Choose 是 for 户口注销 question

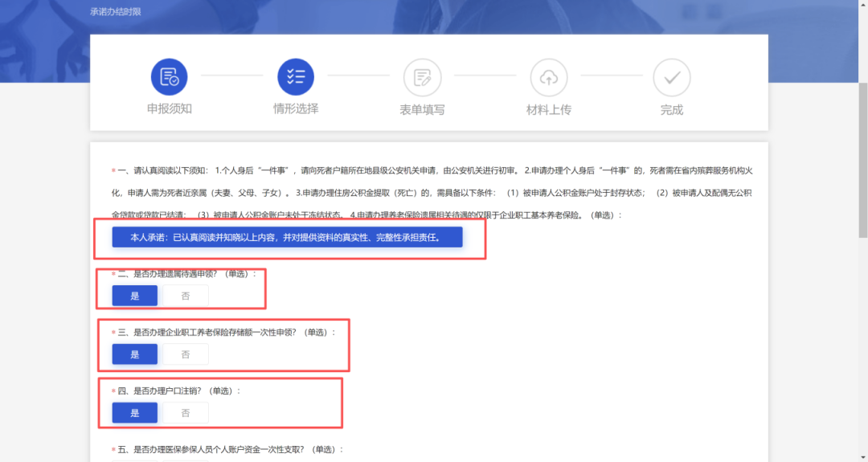[x=134, y=413]
